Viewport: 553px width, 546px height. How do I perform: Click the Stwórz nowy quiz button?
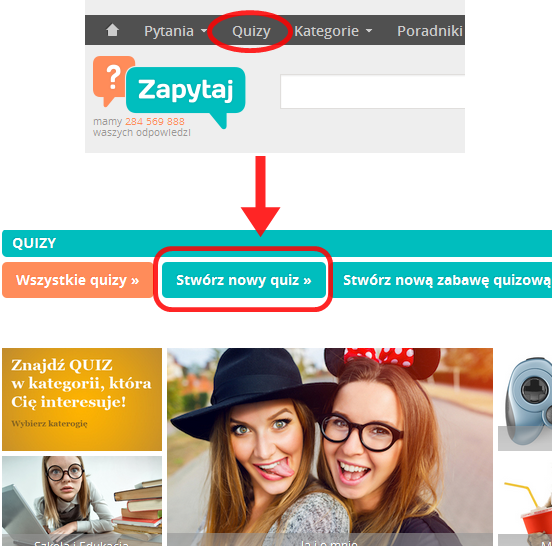click(x=244, y=280)
